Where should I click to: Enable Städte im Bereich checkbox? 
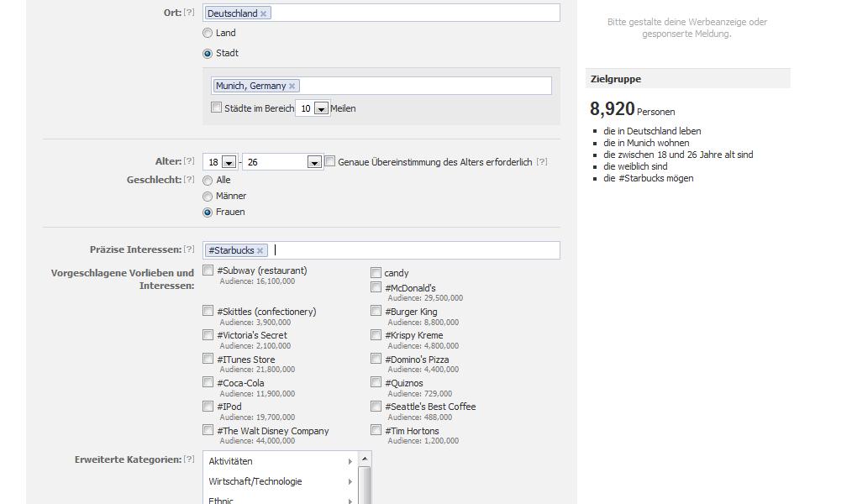(x=216, y=108)
